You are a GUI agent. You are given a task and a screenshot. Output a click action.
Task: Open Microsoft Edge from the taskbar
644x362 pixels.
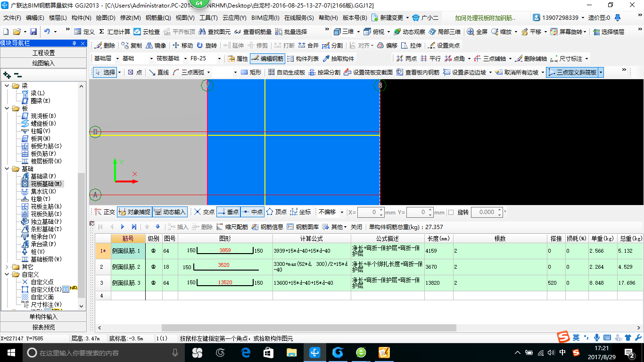(245, 353)
